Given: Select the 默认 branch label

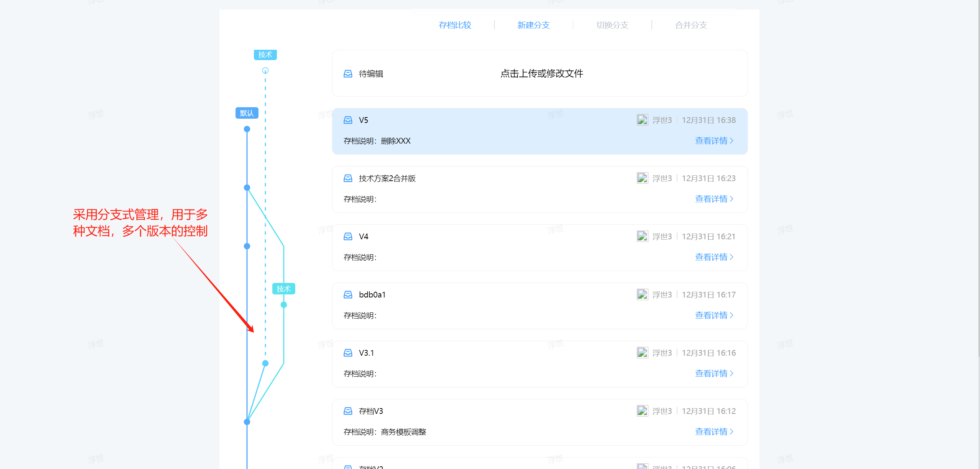Looking at the screenshot, I should point(247,113).
